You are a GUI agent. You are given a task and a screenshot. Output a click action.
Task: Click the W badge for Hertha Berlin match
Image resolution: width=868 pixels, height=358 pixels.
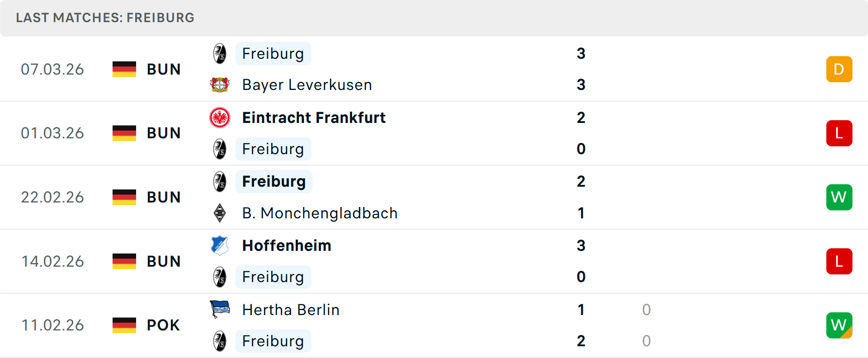click(839, 325)
